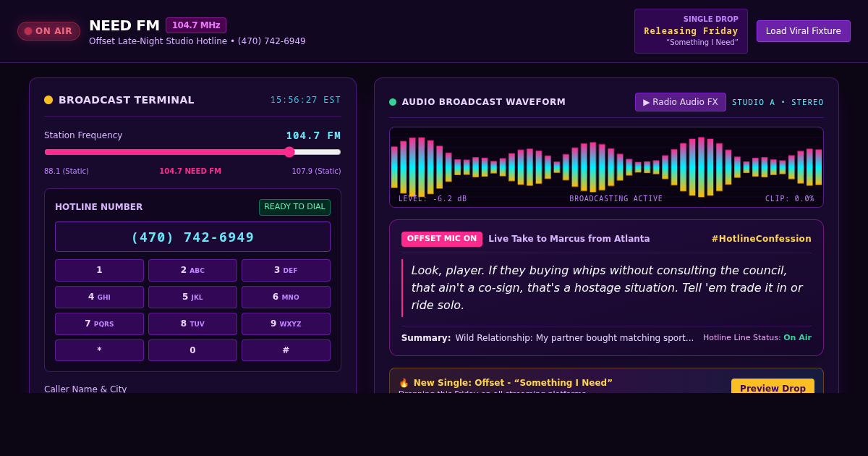Click the 104.7 NEED FM slider label
The image size is (868, 456).
tap(190, 172)
